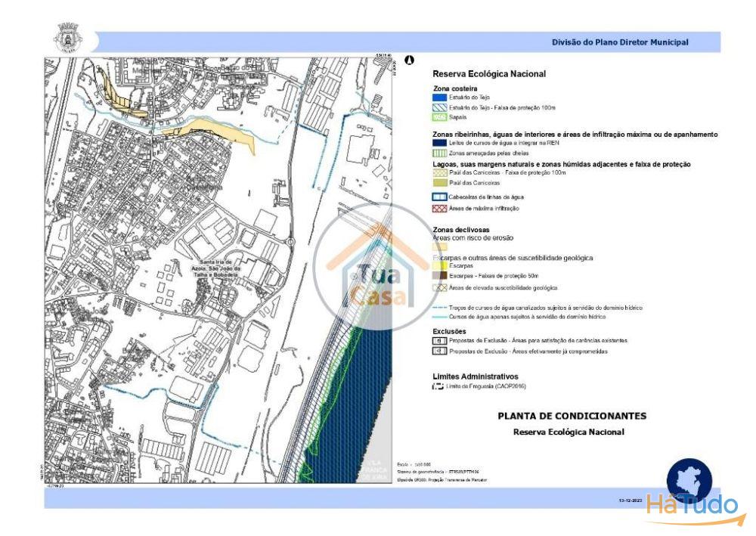The image size is (756, 536).
Task: Click the dashed blue canalized watercourse line symbol
Action: pyautogui.click(x=439, y=308)
